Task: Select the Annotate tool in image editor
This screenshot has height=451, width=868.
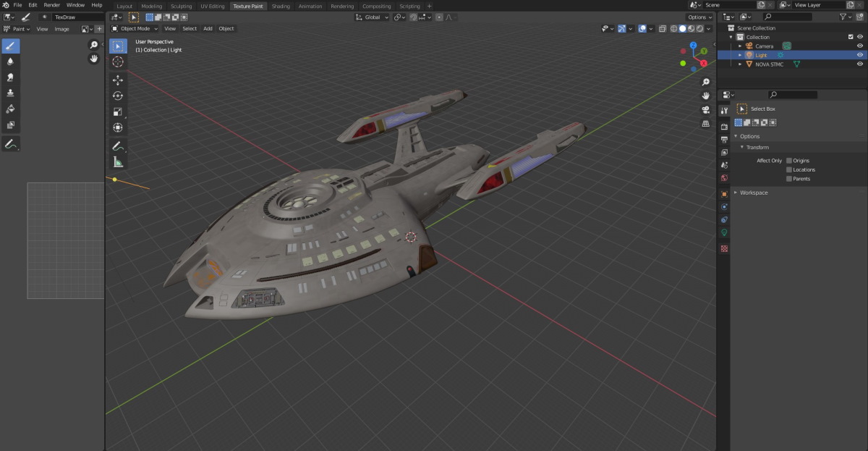Action: pos(10,144)
